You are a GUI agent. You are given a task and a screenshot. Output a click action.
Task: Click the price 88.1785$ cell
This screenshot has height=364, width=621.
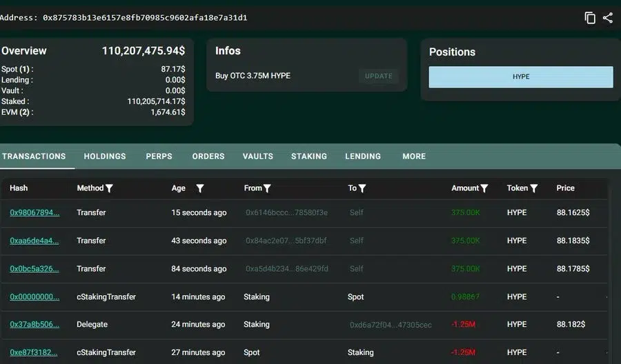tap(573, 269)
